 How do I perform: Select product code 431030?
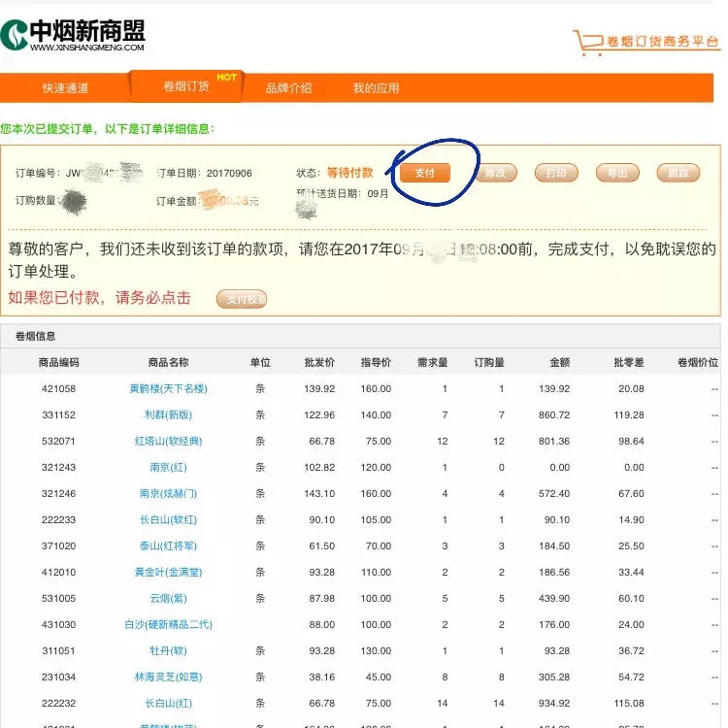(x=58, y=624)
